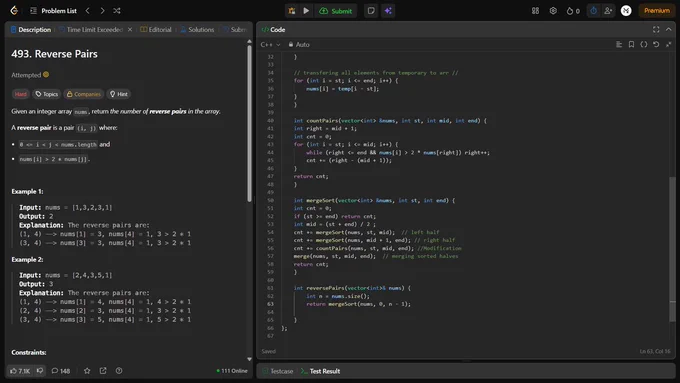Show the Hint tag
Viewport: 680px width, 383px height.
point(118,94)
